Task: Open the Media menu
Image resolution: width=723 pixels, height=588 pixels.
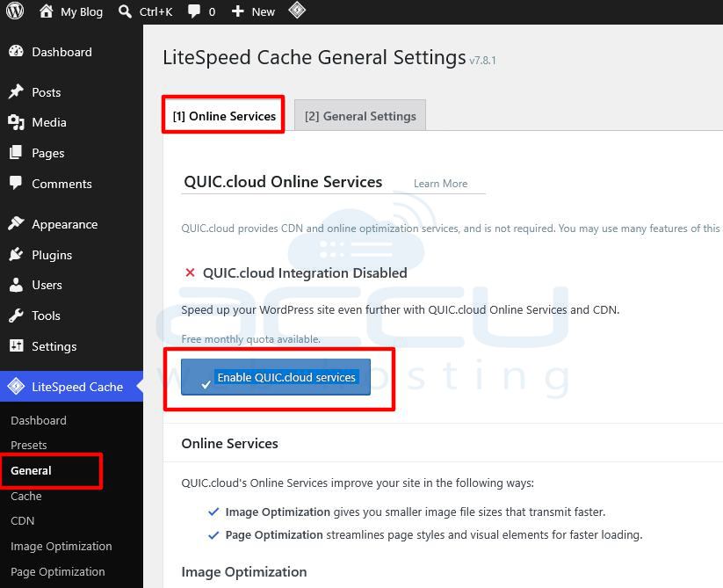Action: [71, 122]
